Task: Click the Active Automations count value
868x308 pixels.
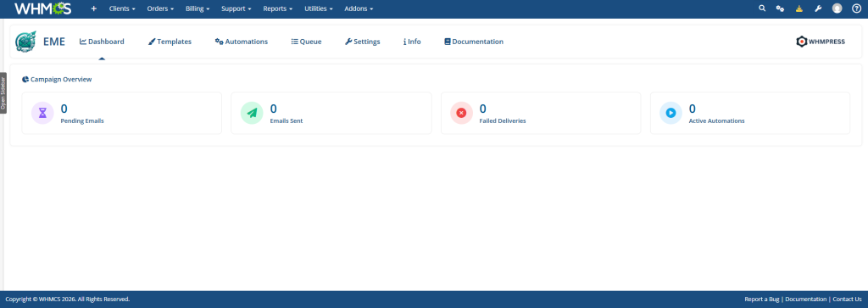Action: (692, 109)
